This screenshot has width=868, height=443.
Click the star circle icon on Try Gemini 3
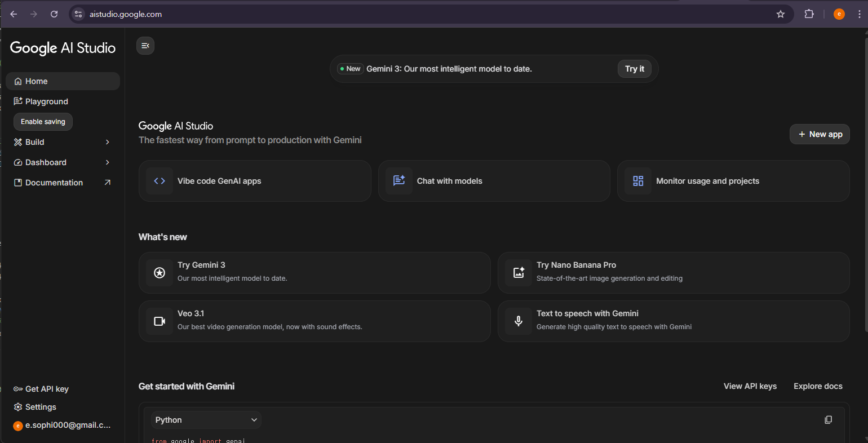160,273
